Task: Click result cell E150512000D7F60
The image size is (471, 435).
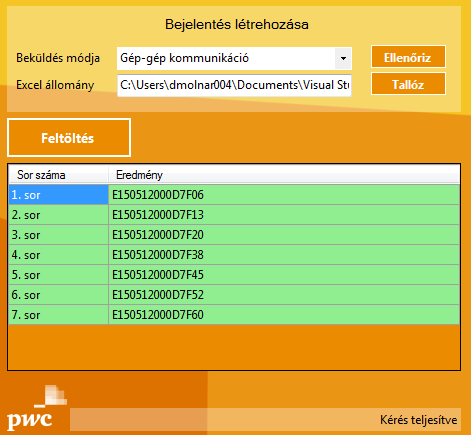Action: pyautogui.click(x=284, y=315)
